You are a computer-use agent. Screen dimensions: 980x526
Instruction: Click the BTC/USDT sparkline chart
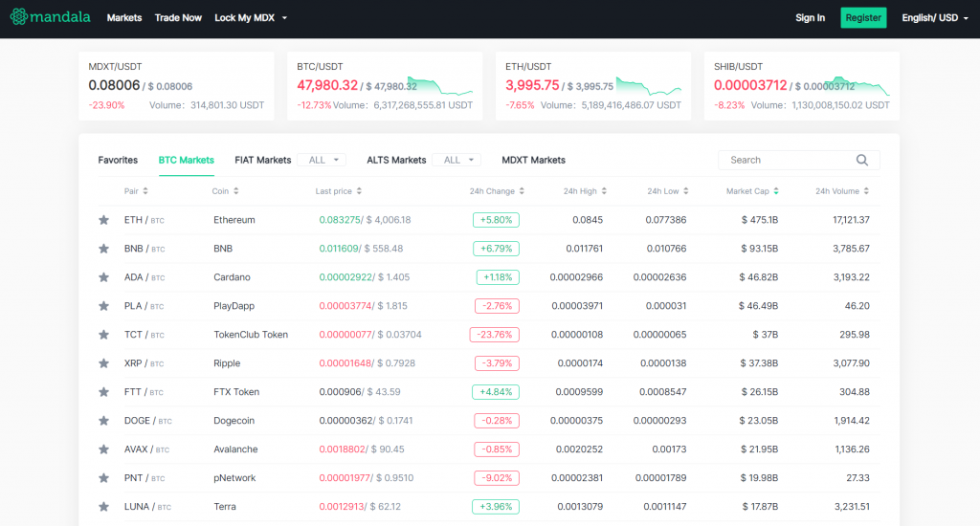tap(440, 86)
